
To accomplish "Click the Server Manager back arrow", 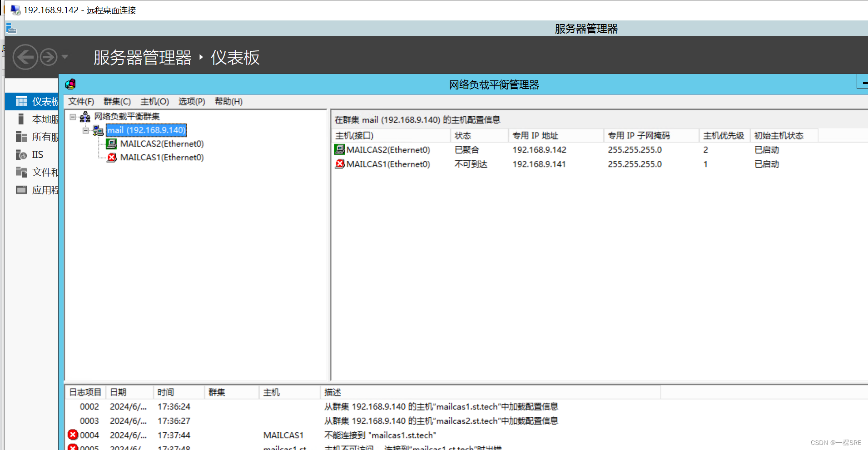I will (x=25, y=57).
